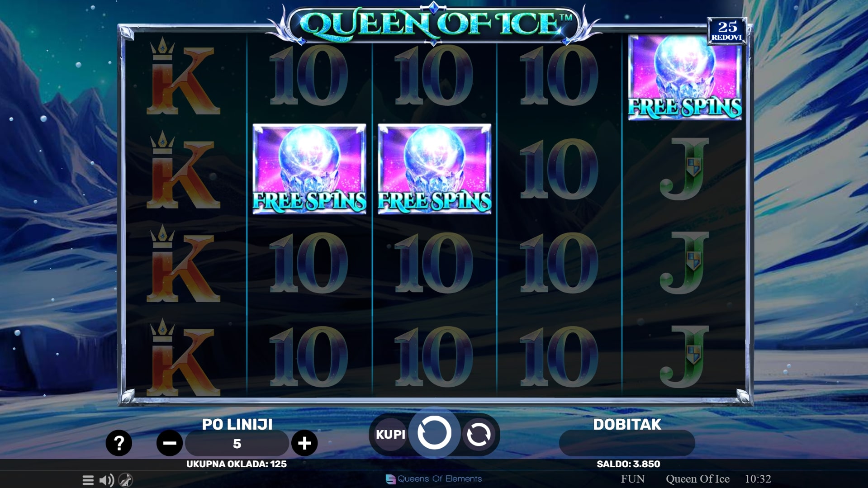This screenshot has height=488, width=868.
Task: Mute the game sound via speaker icon
Action: coord(107,480)
